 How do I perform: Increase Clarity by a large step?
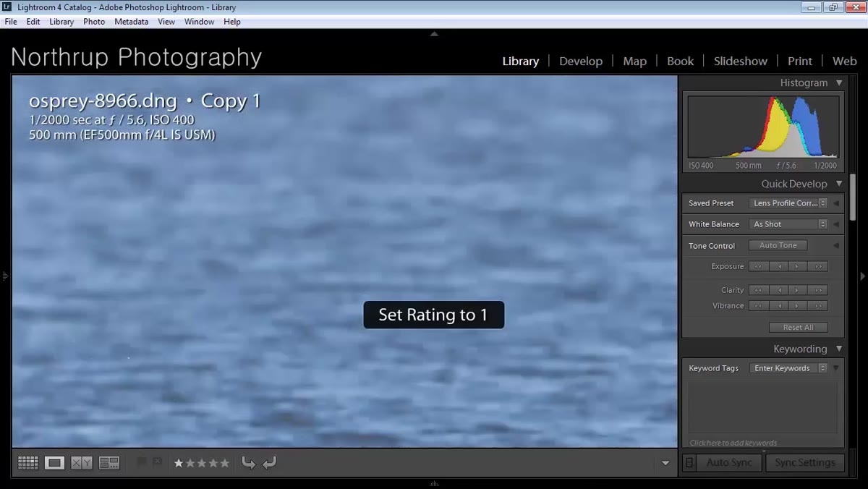[x=818, y=290]
